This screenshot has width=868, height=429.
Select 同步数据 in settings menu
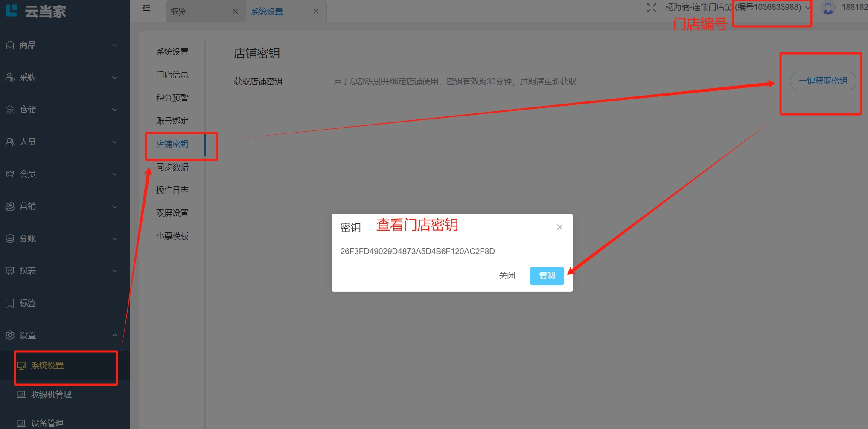(x=172, y=167)
